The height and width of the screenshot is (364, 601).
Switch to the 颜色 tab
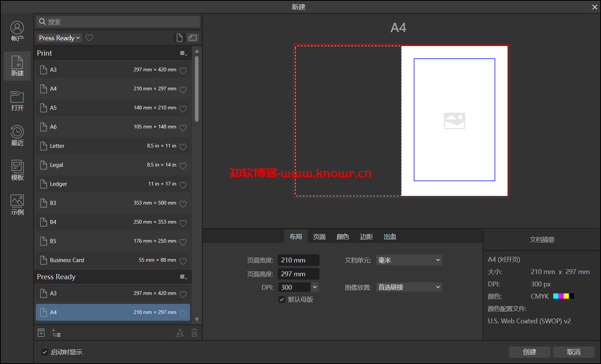coord(343,237)
